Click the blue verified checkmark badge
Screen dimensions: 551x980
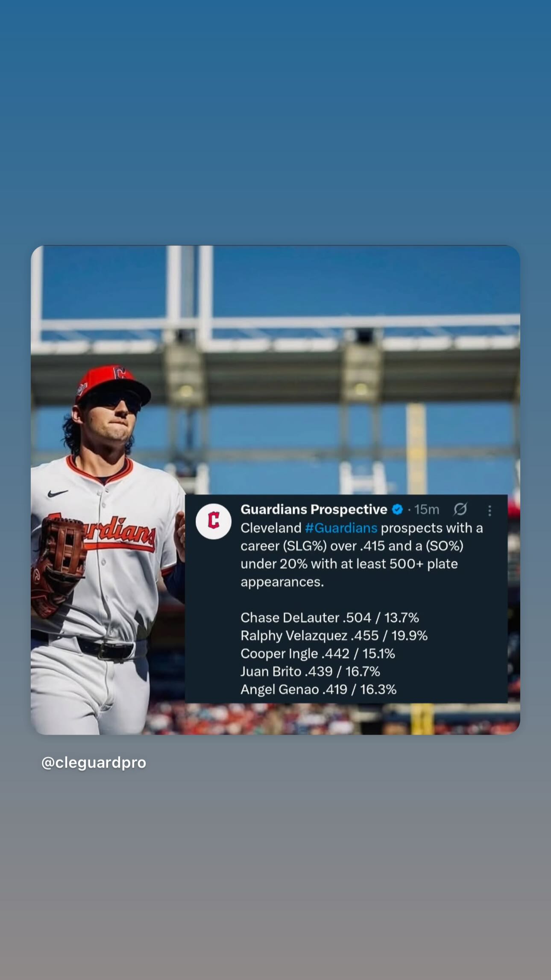click(x=397, y=509)
